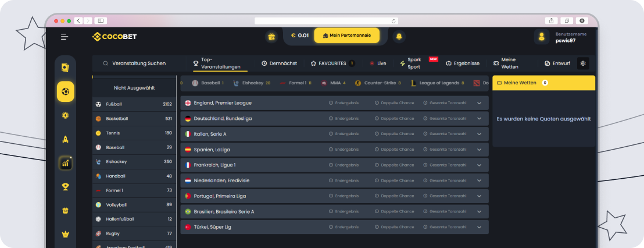Screen dimensions: 644x248
Task: Open the rocket games sidebar icon
Action: pos(65,139)
